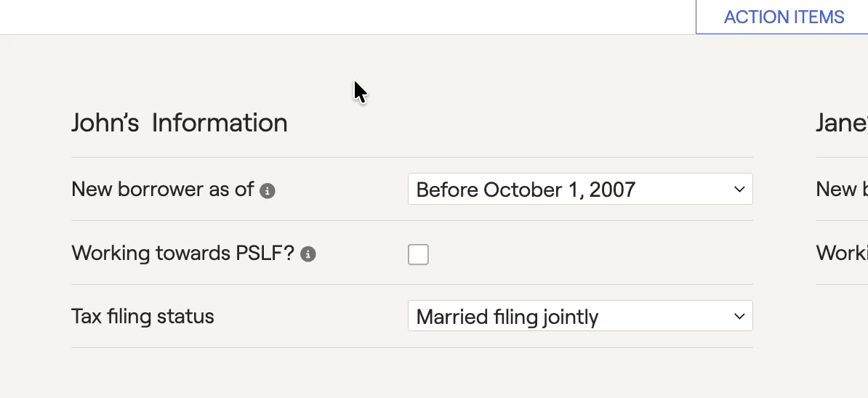Image resolution: width=868 pixels, height=398 pixels.
Task: Select the Married filing jointly value text
Action: (x=507, y=317)
